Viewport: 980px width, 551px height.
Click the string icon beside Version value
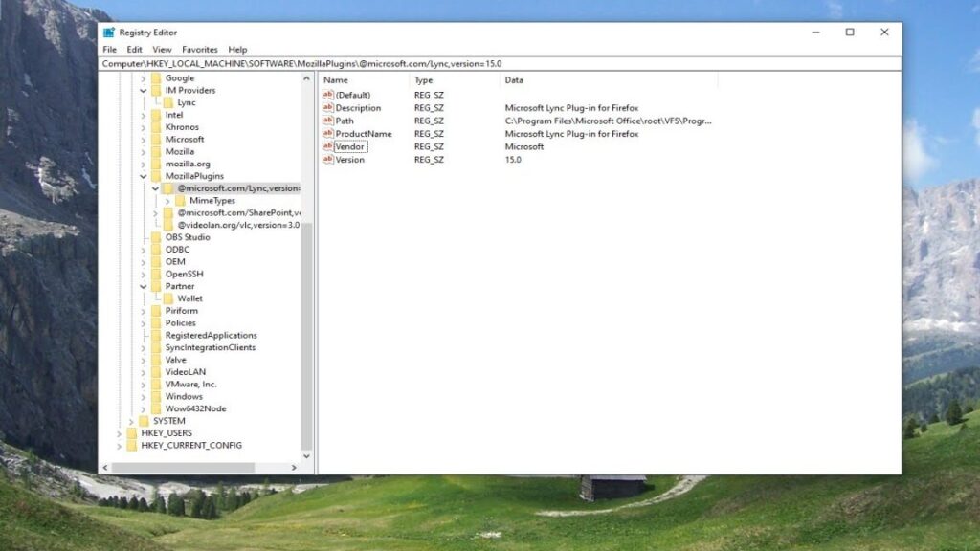click(328, 160)
